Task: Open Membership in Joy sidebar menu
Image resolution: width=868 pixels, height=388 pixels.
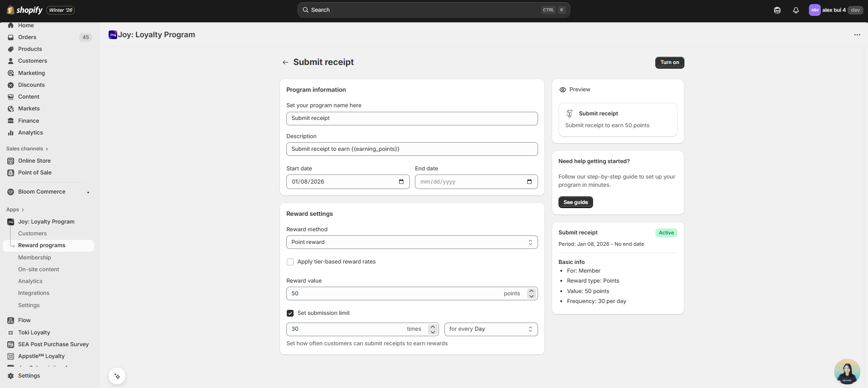Action: [35, 258]
